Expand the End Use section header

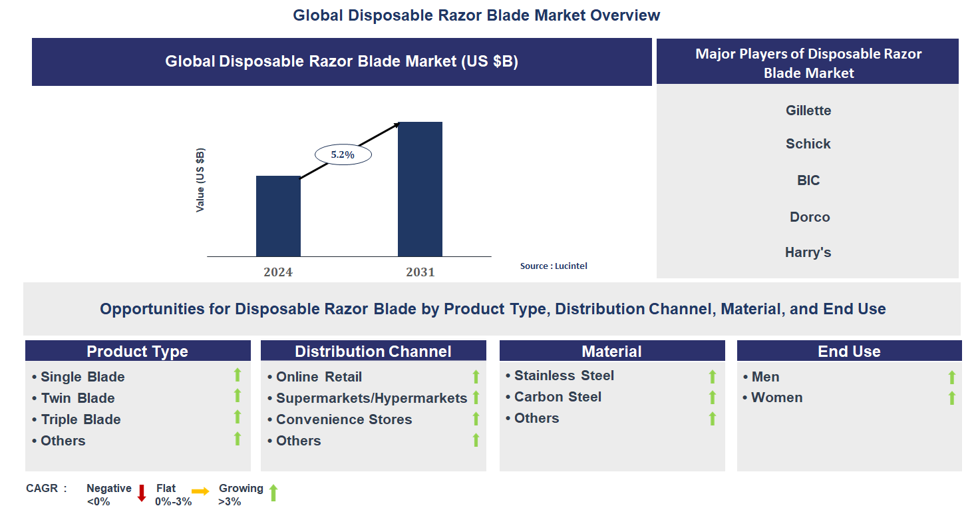(849, 351)
